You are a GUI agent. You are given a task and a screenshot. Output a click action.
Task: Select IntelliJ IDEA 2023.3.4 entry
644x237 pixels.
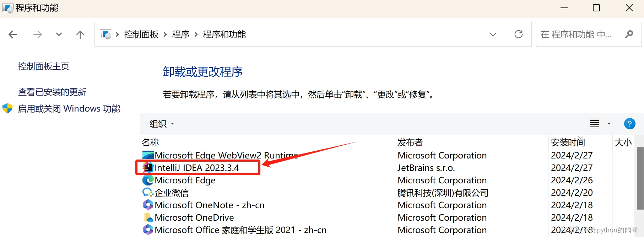[x=197, y=168]
